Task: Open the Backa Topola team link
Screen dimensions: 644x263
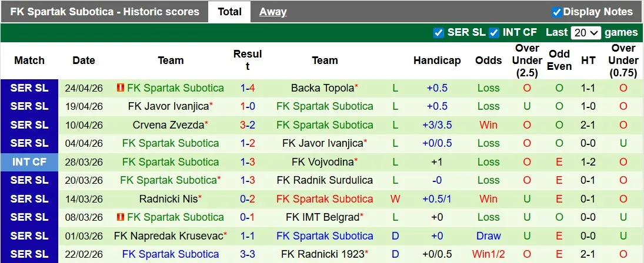Action: coord(323,88)
